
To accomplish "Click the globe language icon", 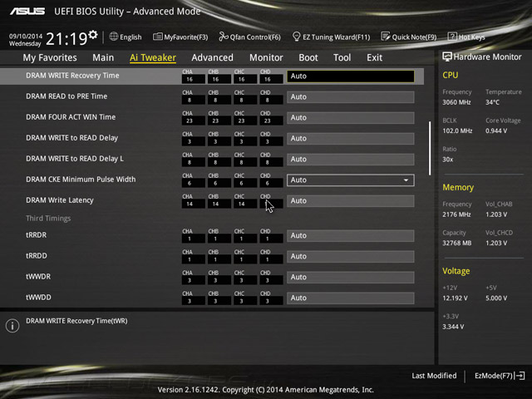I will (x=114, y=37).
